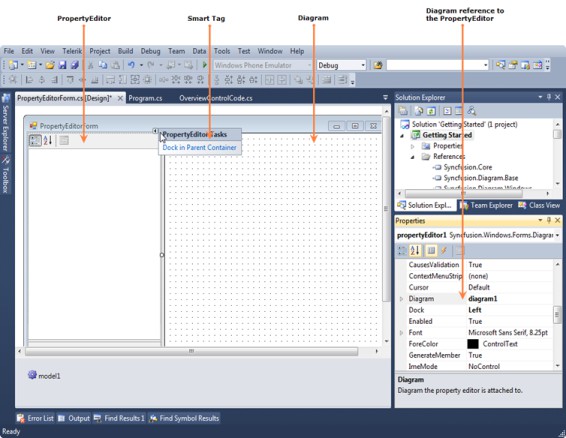Open the Find combo box dropdown
Screen dimensions: 566x438
(486, 65)
